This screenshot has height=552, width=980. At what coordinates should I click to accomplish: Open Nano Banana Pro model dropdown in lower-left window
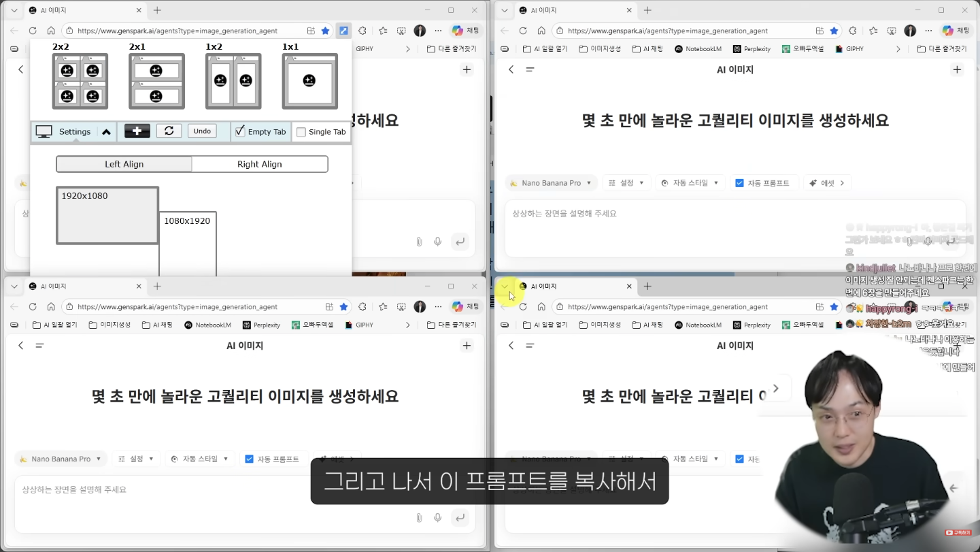61,459
